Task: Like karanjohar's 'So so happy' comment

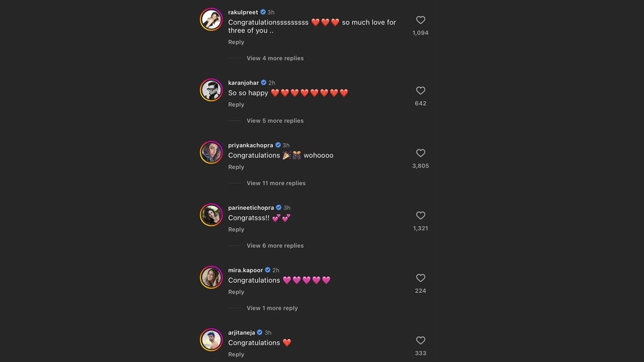Action: coord(421,91)
